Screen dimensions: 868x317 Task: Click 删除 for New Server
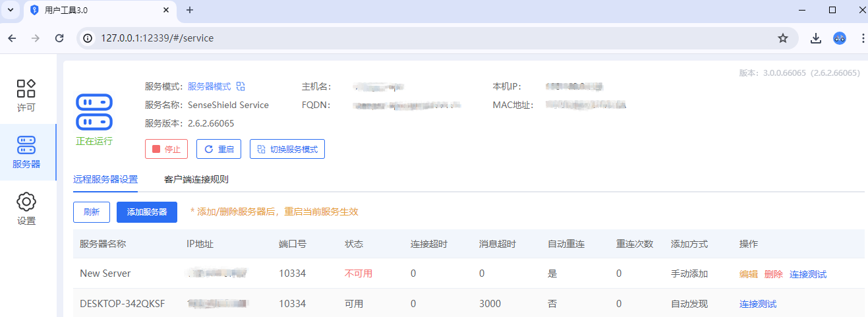tap(774, 274)
